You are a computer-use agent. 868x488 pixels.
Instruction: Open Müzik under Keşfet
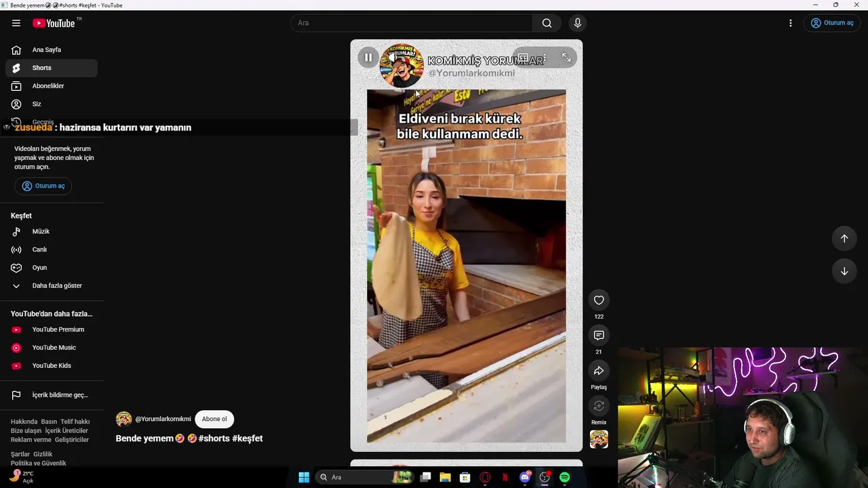click(52, 232)
